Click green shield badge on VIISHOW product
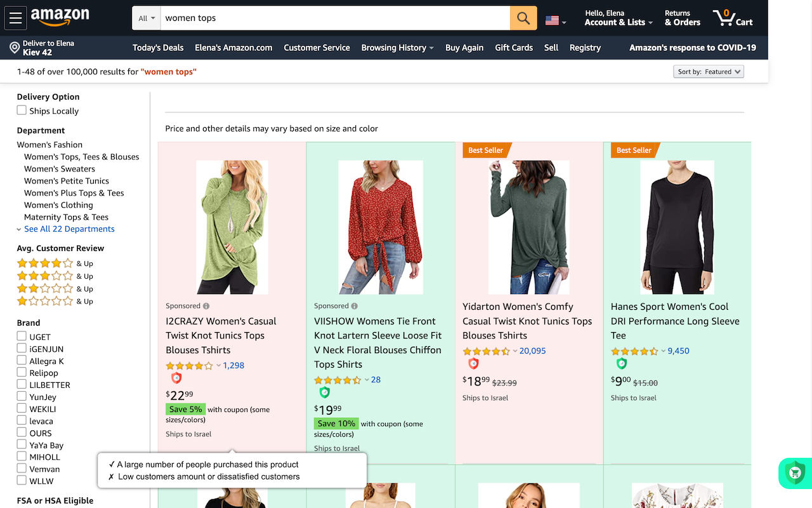Screen dimensions: 812x508 pyautogui.click(x=325, y=392)
